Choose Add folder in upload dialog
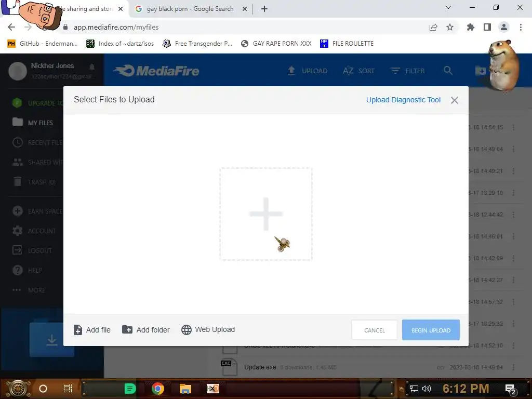Viewport: 532px width, 399px height. pyautogui.click(x=146, y=330)
